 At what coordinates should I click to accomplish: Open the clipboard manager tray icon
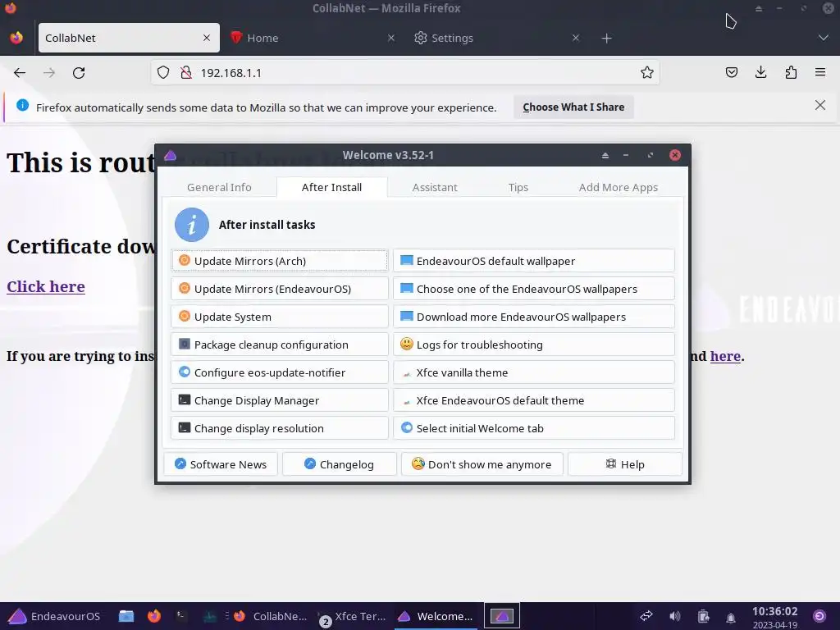click(x=703, y=616)
